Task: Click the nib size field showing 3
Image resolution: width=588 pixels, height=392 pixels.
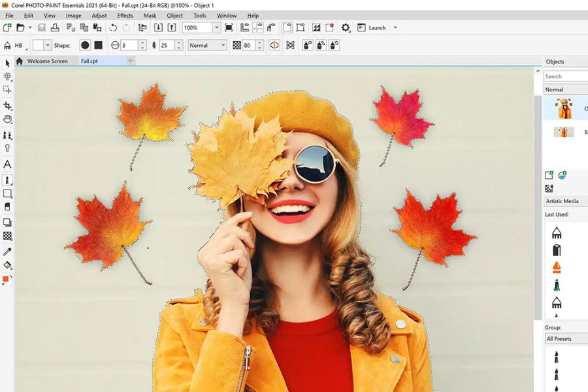Action: pyautogui.click(x=129, y=45)
